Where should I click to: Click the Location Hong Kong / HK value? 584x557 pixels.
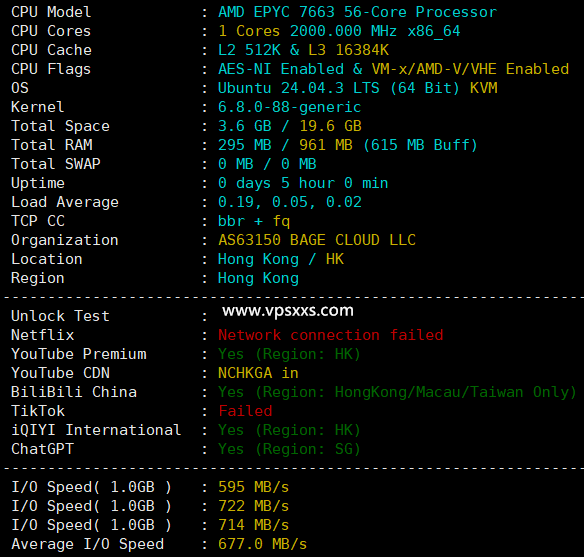pyautogui.click(x=281, y=259)
